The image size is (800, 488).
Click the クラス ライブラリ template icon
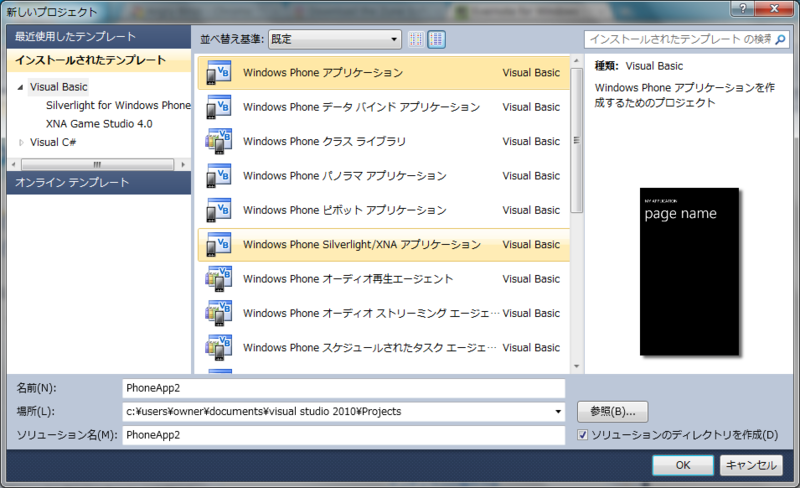(218, 141)
